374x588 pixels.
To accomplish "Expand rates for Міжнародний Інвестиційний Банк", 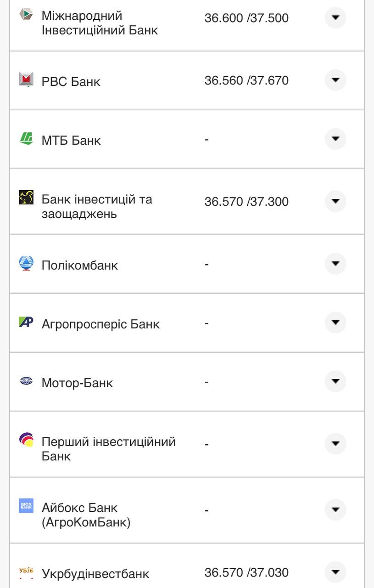I will tap(335, 17).
